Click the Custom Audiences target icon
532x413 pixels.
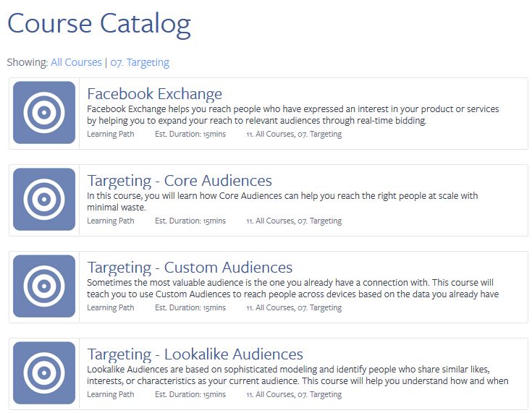(x=44, y=286)
